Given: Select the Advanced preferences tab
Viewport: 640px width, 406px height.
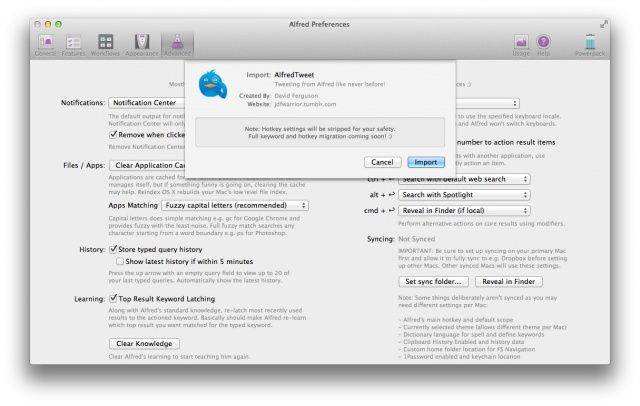Looking at the screenshot, I should 177,45.
